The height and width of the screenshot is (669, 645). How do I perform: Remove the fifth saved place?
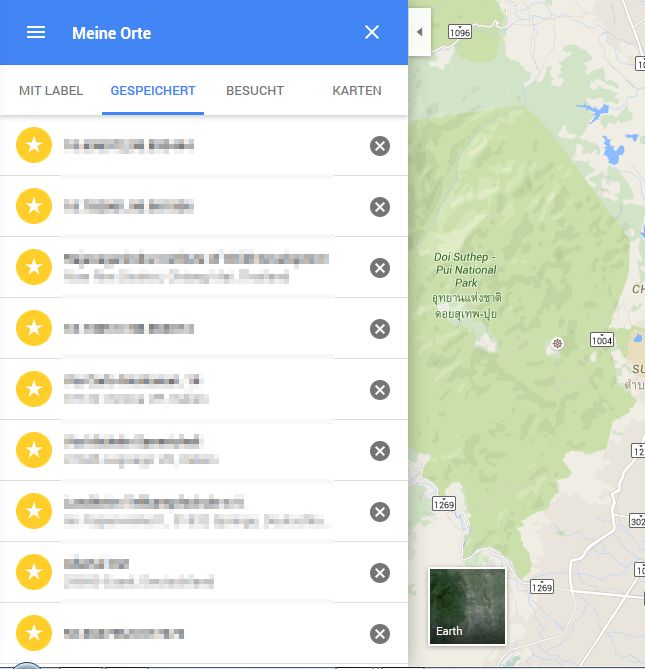(x=380, y=390)
